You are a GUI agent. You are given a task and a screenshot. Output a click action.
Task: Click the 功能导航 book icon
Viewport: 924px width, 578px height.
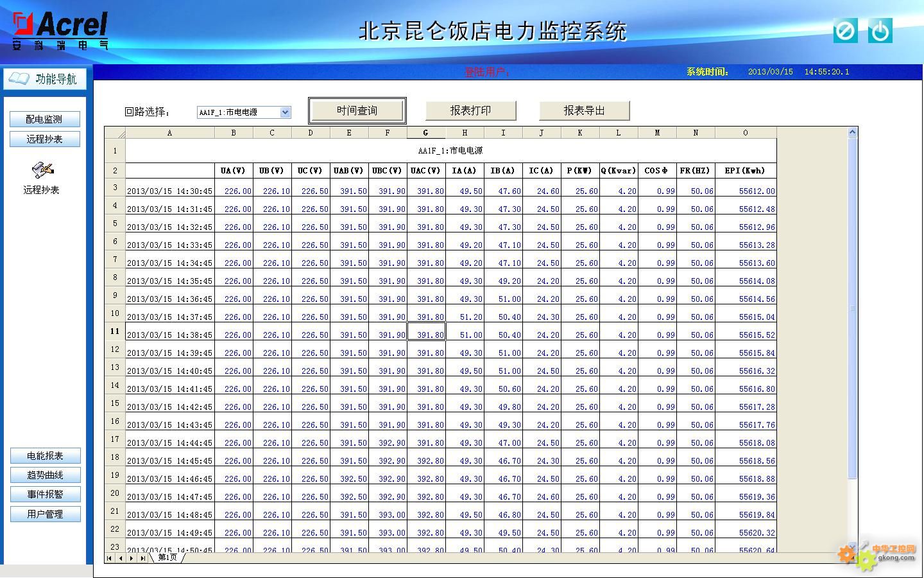[x=19, y=79]
